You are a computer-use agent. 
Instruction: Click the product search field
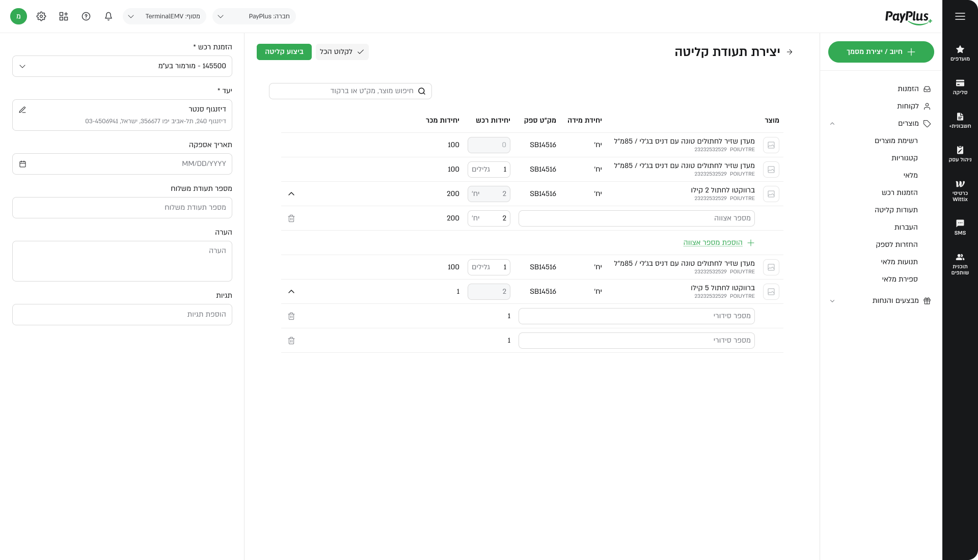350,91
